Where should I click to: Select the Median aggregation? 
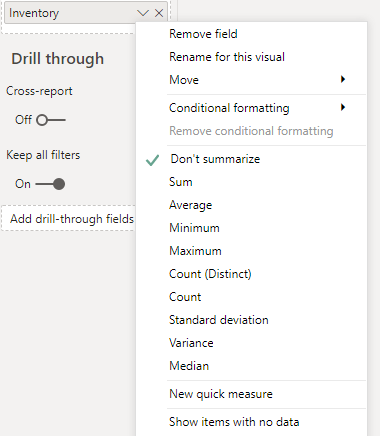pyautogui.click(x=189, y=366)
